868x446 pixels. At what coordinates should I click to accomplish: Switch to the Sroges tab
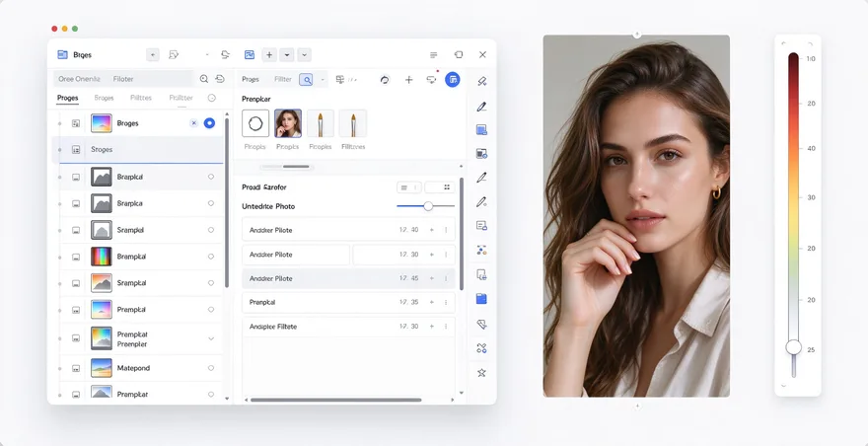coord(104,98)
